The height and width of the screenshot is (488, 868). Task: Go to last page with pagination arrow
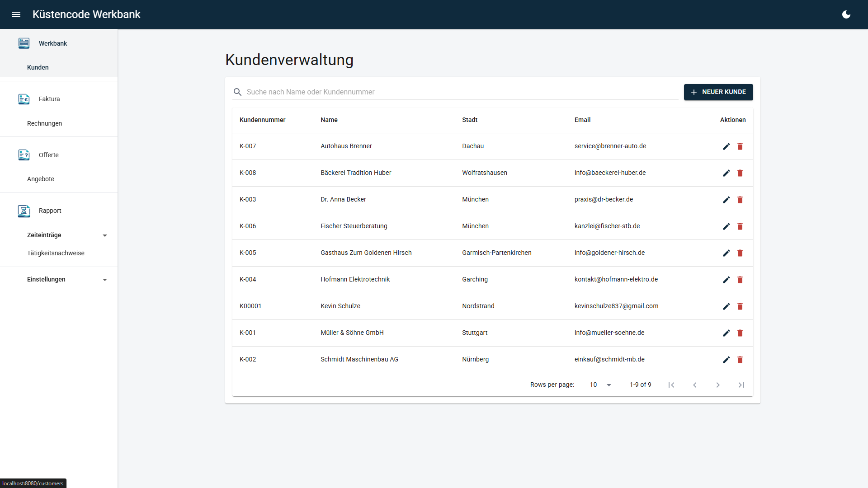pos(741,385)
